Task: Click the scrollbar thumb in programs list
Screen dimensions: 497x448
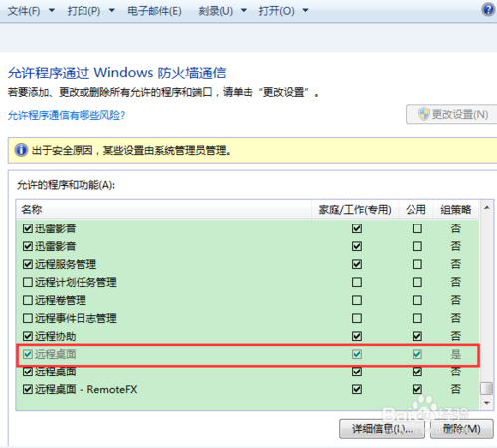Action: pos(487,388)
